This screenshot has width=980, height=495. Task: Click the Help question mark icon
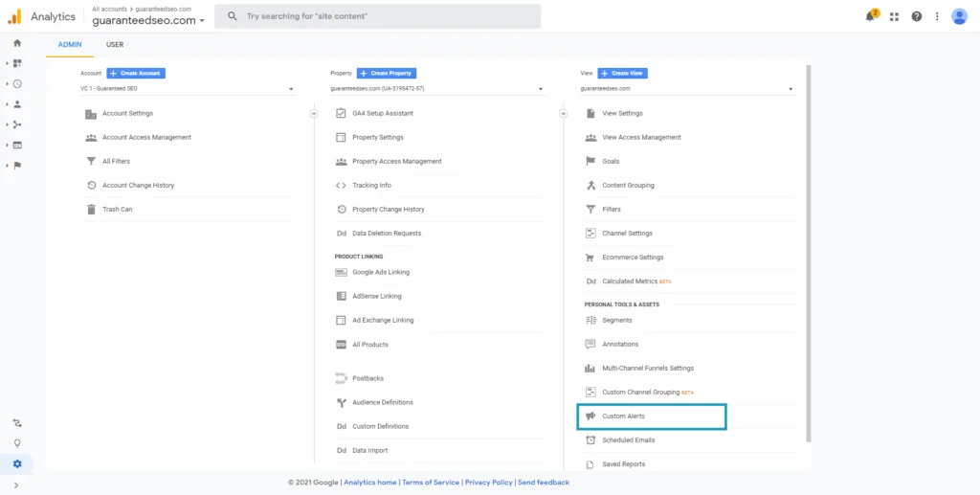916,16
